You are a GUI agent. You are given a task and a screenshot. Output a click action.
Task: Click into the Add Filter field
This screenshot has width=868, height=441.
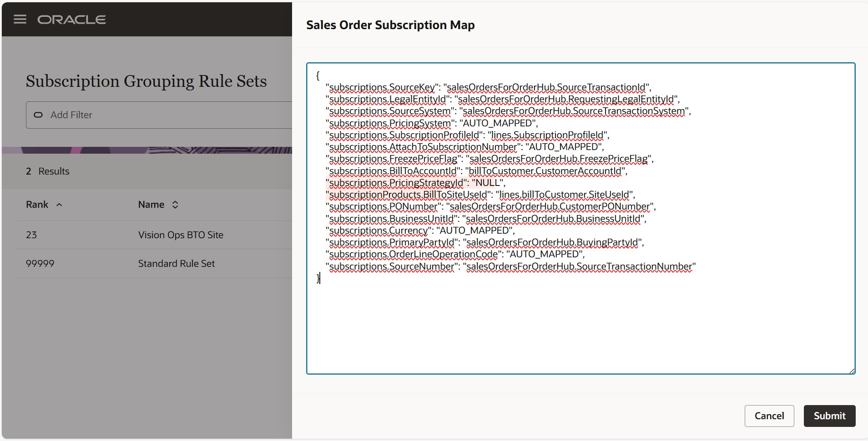coord(159,115)
